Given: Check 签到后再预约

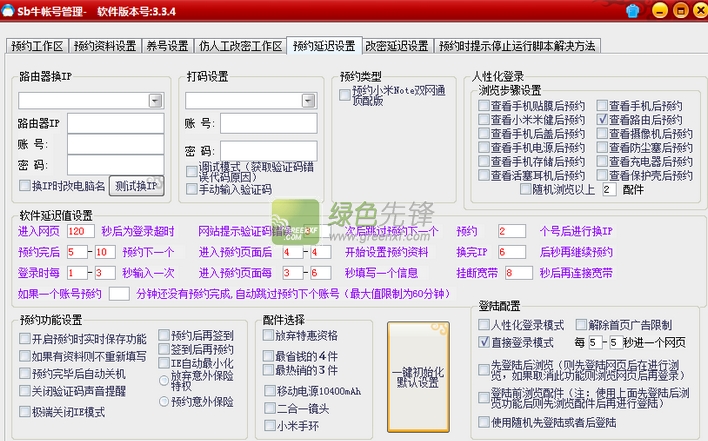Looking at the screenshot, I should click(164, 349).
